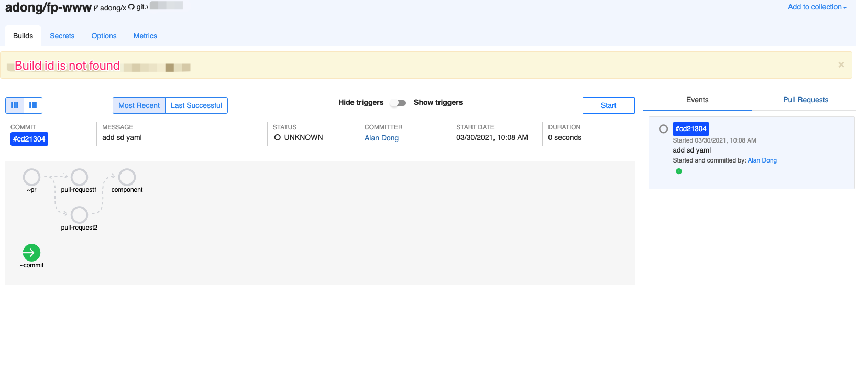Open committer Alan Dong link in build row
The width and height of the screenshot is (868, 379).
pos(381,138)
